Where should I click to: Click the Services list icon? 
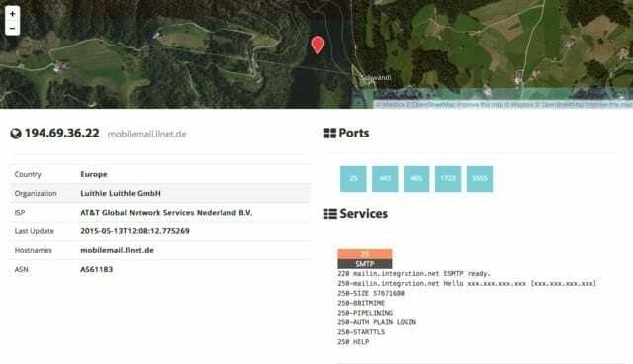330,214
